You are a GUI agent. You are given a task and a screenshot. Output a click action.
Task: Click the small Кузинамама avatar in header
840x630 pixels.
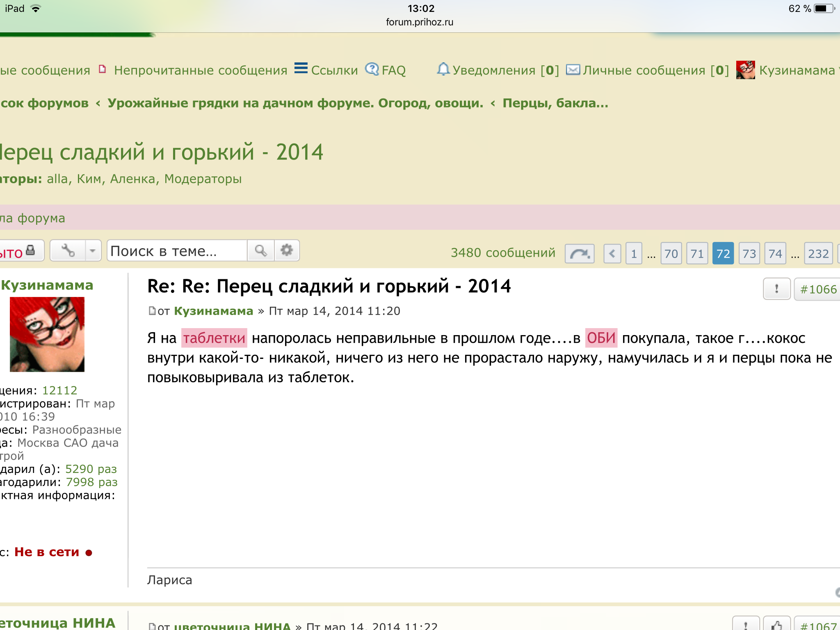(745, 70)
